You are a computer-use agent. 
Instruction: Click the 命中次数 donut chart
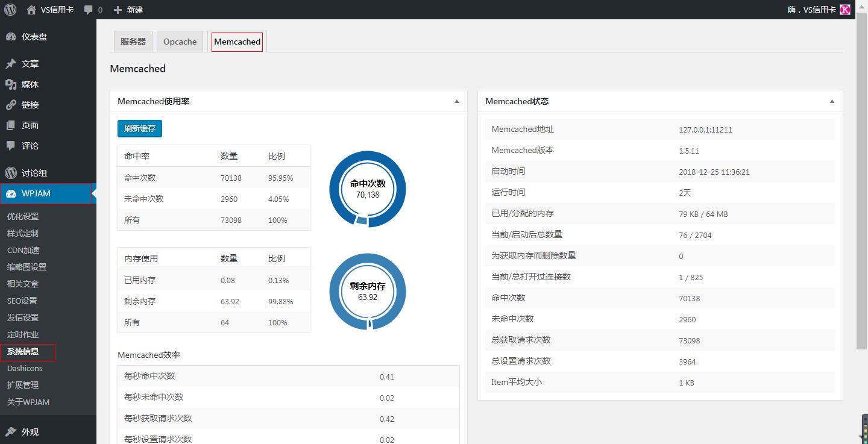click(367, 189)
